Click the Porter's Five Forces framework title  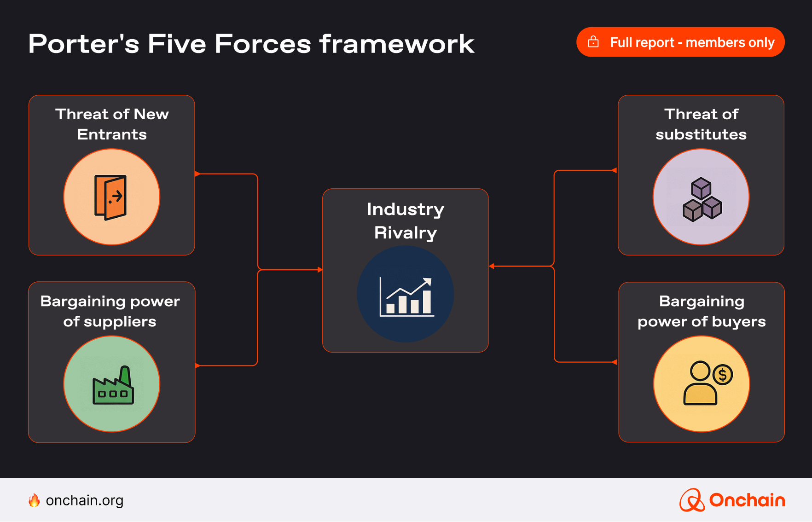(x=251, y=44)
